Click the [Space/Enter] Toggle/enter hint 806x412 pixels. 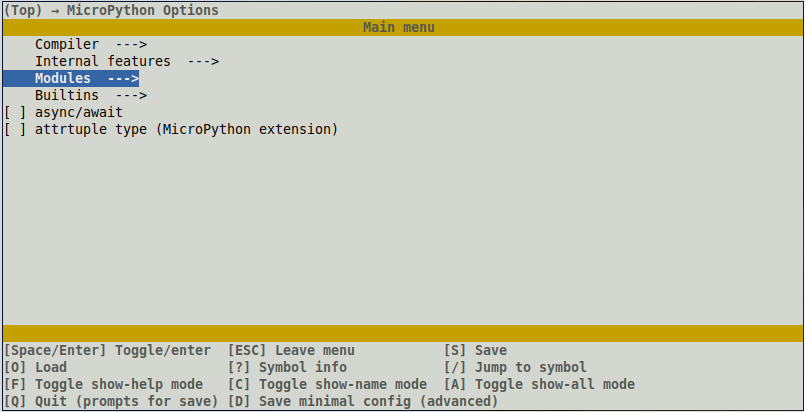click(107, 351)
